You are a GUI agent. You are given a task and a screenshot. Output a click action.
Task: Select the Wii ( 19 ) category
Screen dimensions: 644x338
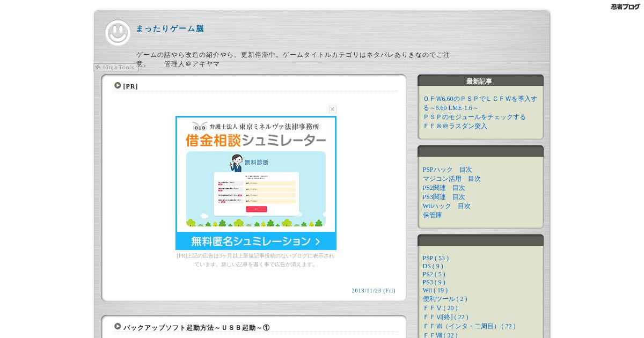pos(435,290)
